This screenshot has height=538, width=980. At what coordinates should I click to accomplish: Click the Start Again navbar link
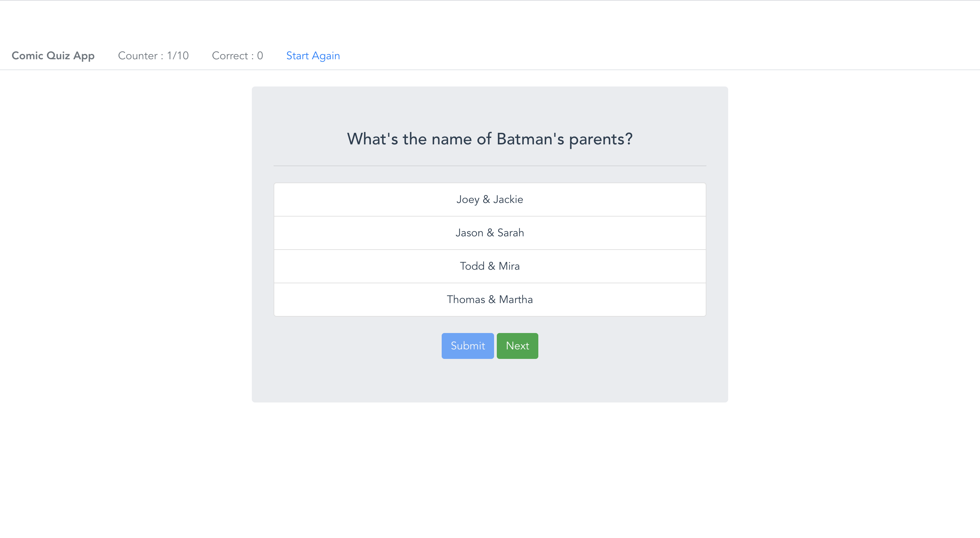(313, 56)
